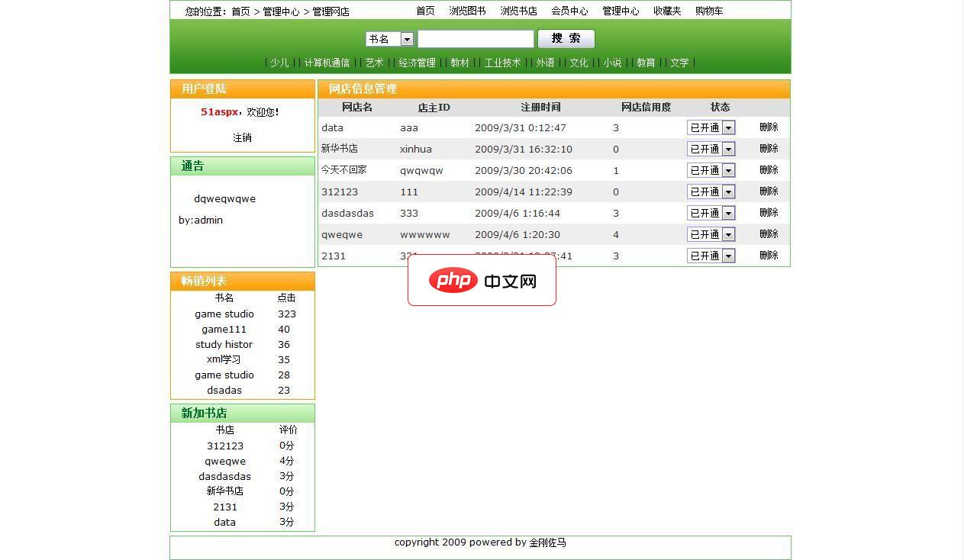Open the 收藏夹 favorites page
Viewport: 964px width, 560px height.
pos(666,11)
